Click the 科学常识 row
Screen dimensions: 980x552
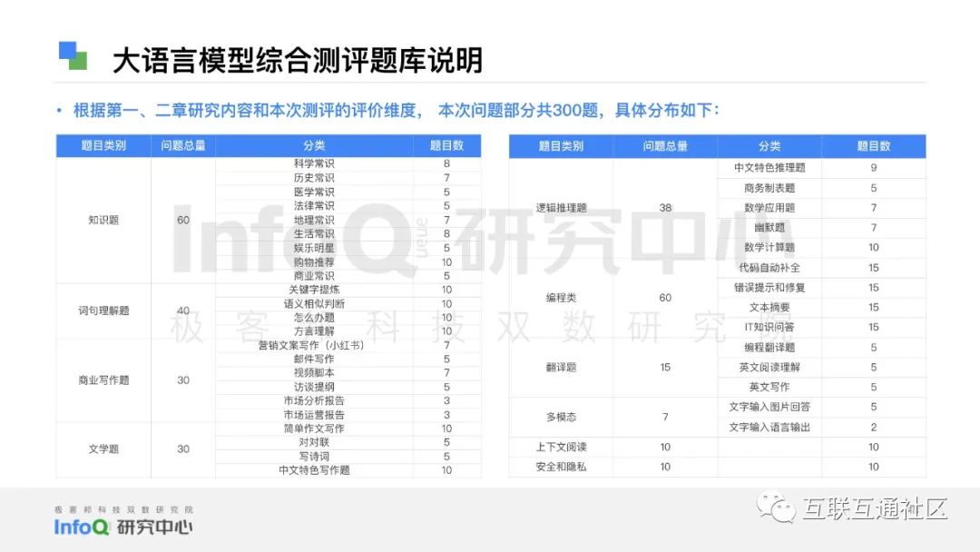tap(348, 163)
